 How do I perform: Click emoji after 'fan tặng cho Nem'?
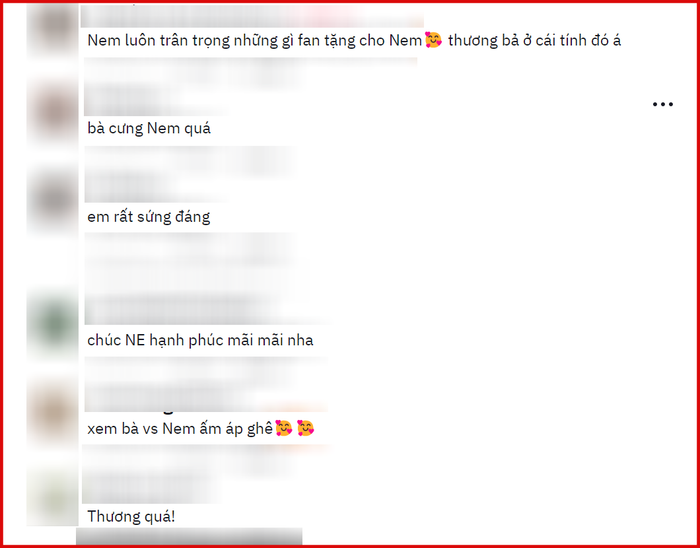tap(433, 40)
